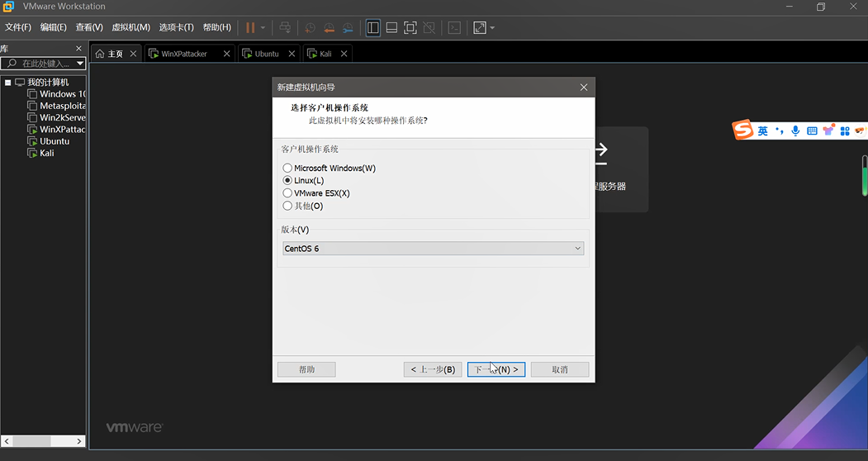This screenshot has height=461, width=868.
Task: Click the library scrollbar right arrow
Action: point(79,441)
